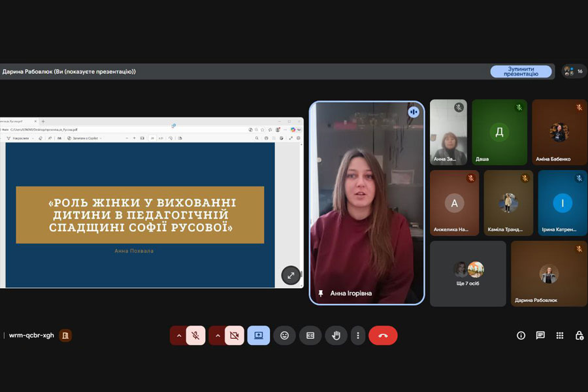This screenshot has height=392, width=588.
Task: Click muted mic icon on Аміна Бабенко tile
Action: pos(579,108)
